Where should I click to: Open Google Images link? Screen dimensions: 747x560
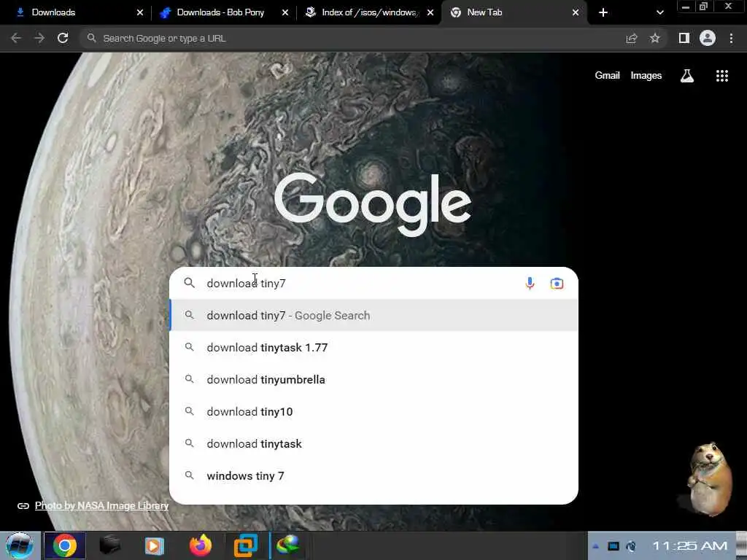(646, 75)
